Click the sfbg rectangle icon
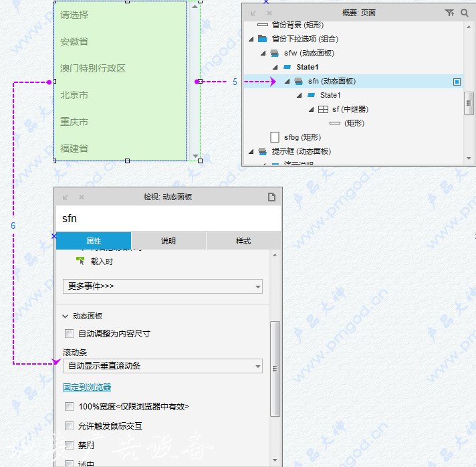Image resolution: width=476 pixels, height=467 pixels. 274,137
